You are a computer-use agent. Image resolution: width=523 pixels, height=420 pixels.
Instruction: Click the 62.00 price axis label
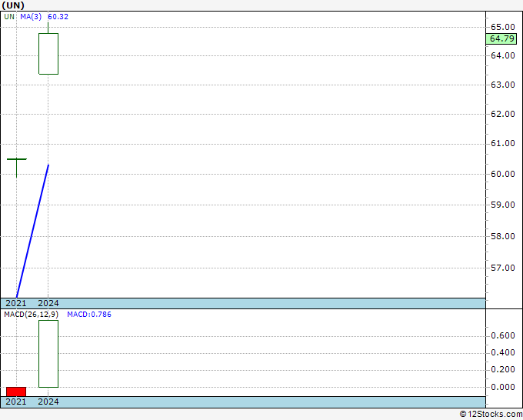point(503,114)
